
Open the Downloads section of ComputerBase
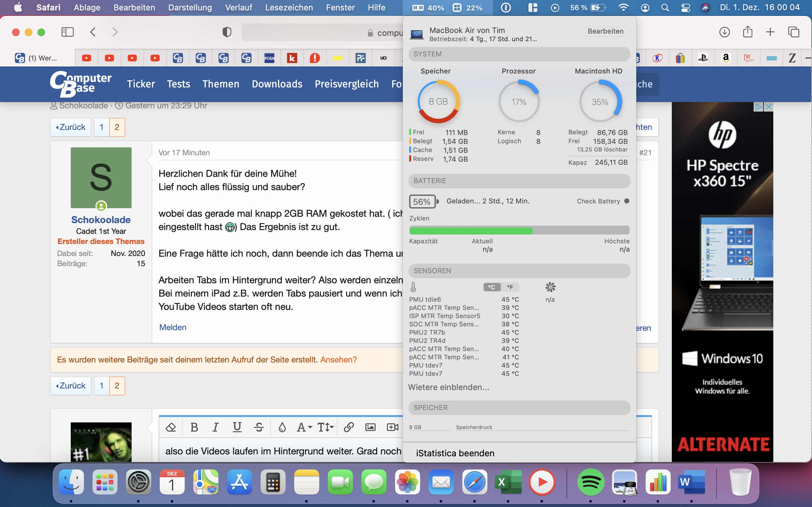277,84
